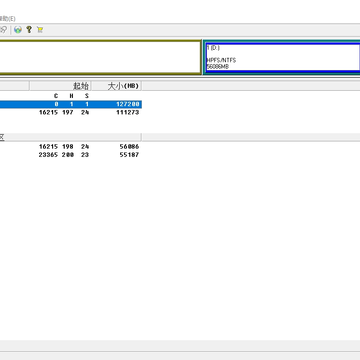Click the S column label
The image size is (360, 360).
coord(87,96)
